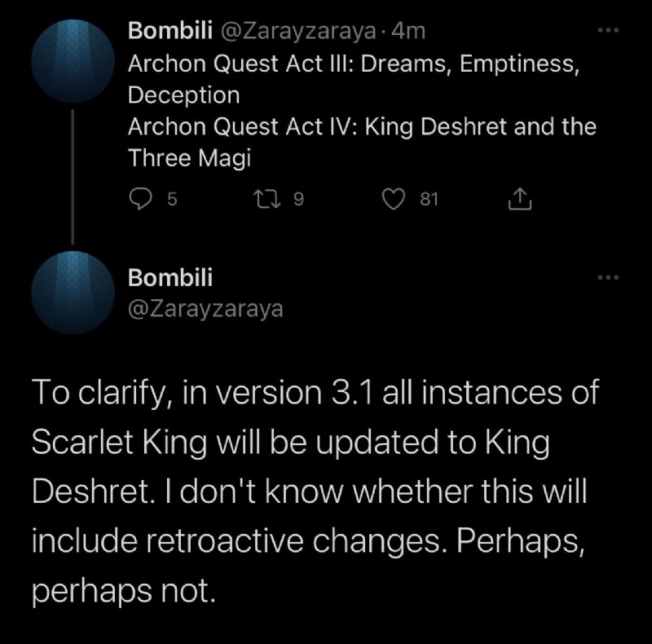Click the @Zarayzaraya handle below the second Bombili name
This screenshot has height=644, width=652.
click(x=206, y=309)
